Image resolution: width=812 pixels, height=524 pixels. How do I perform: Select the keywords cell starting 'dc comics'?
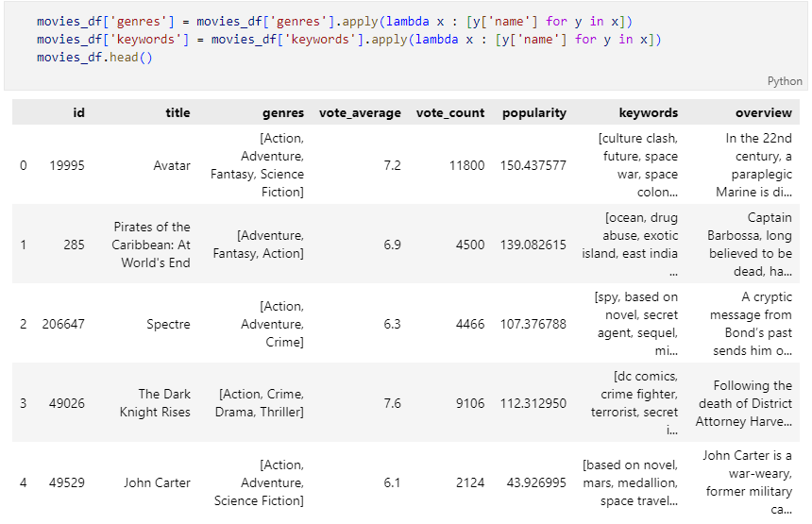(x=634, y=403)
